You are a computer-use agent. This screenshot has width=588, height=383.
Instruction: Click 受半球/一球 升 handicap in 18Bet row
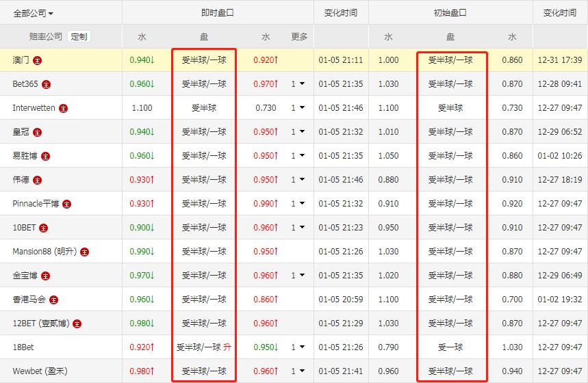tap(204, 347)
